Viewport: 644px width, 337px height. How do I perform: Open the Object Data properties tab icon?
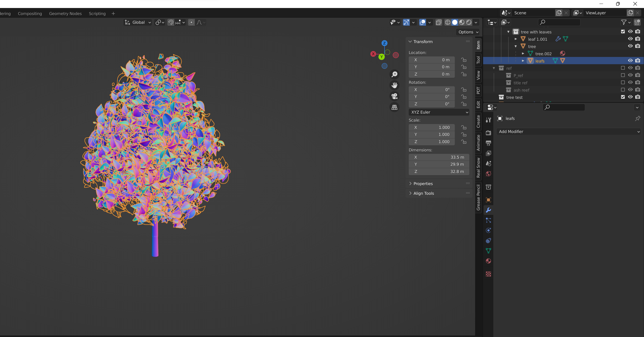tap(488, 251)
